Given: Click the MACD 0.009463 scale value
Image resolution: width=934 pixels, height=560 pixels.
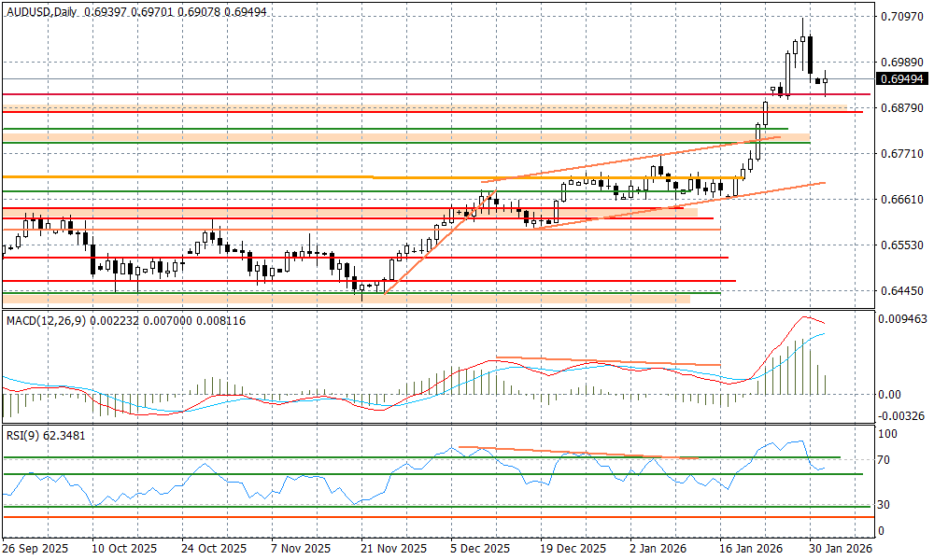Looking at the screenshot, I should click(900, 318).
